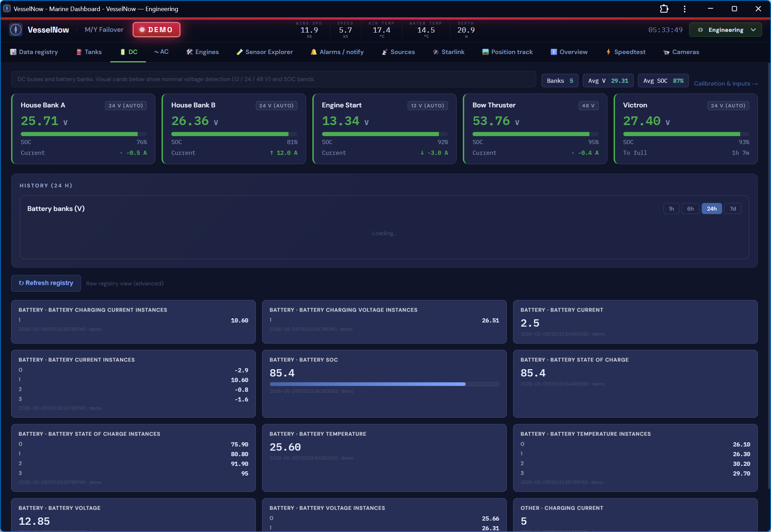
Task: Open the Cameras tab
Action: 681,52
